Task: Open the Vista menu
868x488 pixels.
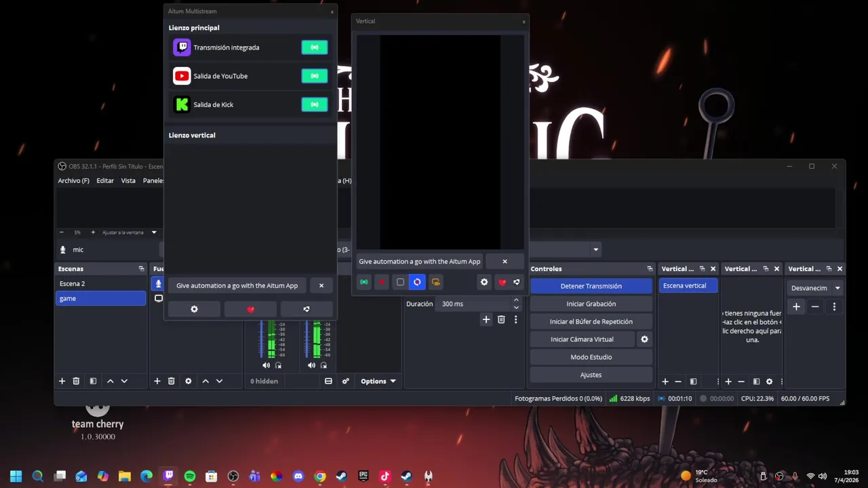Action: (x=128, y=181)
